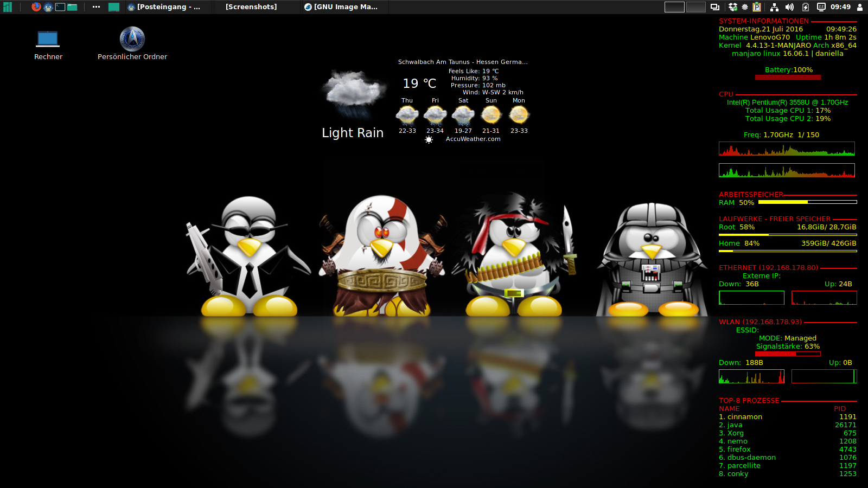Image resolution: width=868 pixels, height=488 pixels.
Task: Switch to the Screenshots window
Action: [x=251, y=7]
